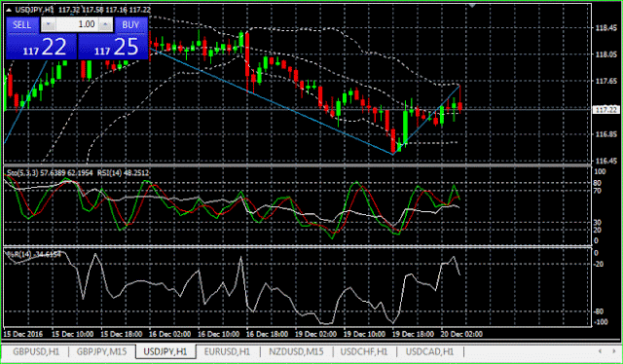Screen dimensions: 623x364
Task: Decrease lot volume with the left arrow
Action: pyautogui.click(x=48, y=24)
